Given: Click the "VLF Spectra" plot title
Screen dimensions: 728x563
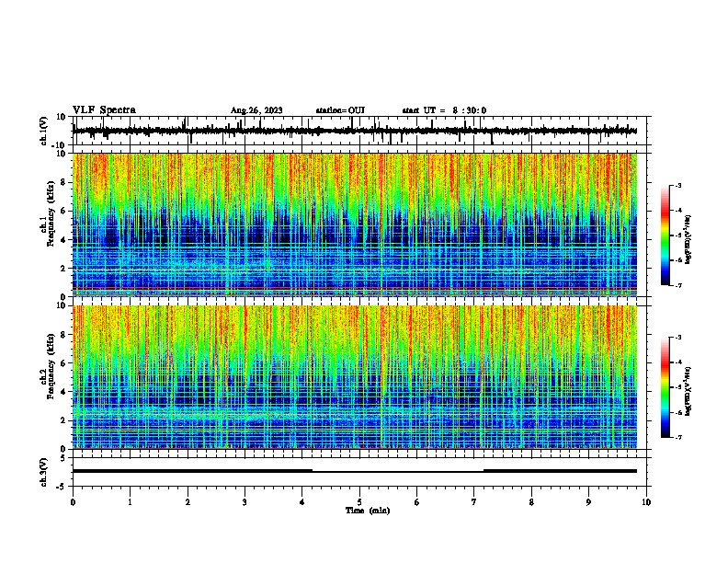Looking at the screenshot, I should pyautogui.click(x=104, y=110).
